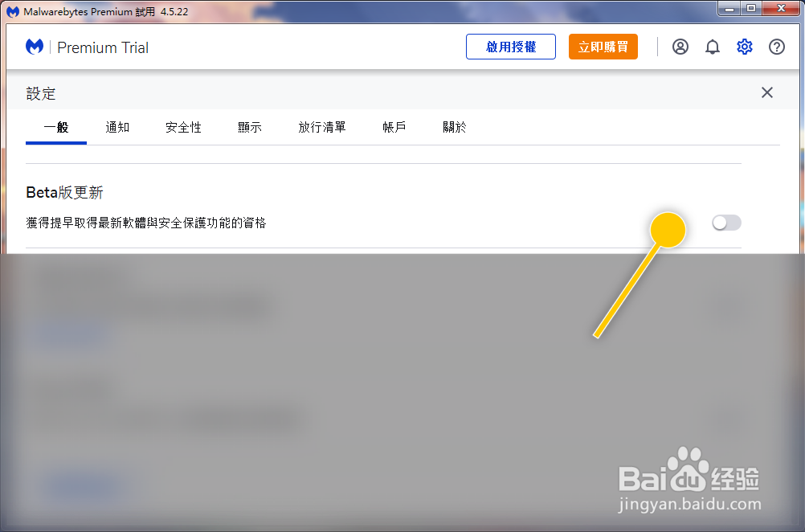Open the 顯示 tab

point(250,127)
